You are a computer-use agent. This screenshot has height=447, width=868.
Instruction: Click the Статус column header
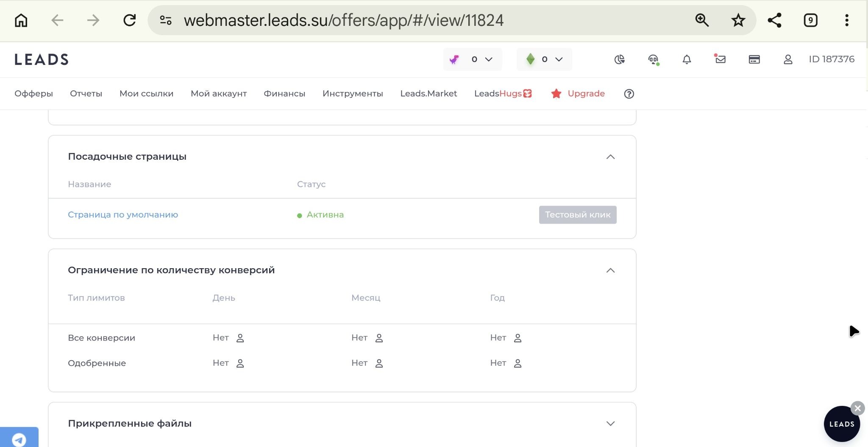311,184
